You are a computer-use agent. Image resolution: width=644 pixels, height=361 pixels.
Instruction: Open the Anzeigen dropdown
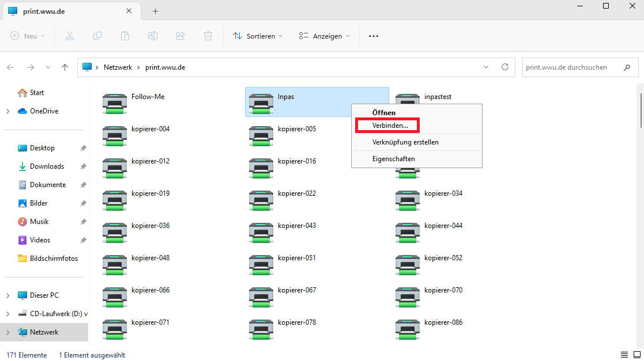[x=325, y=36]
